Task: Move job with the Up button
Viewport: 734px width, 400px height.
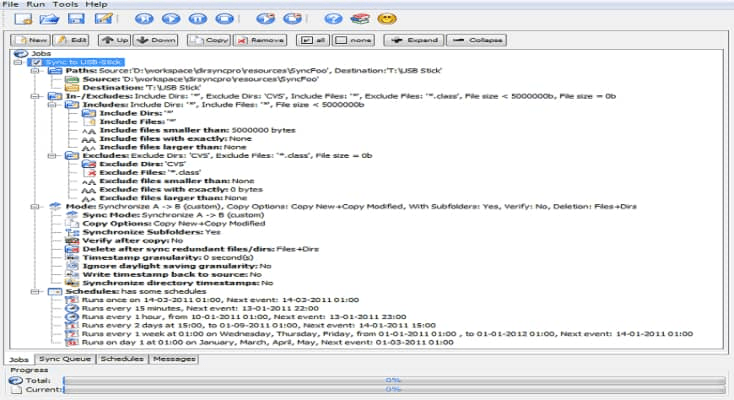Action: 115,40
